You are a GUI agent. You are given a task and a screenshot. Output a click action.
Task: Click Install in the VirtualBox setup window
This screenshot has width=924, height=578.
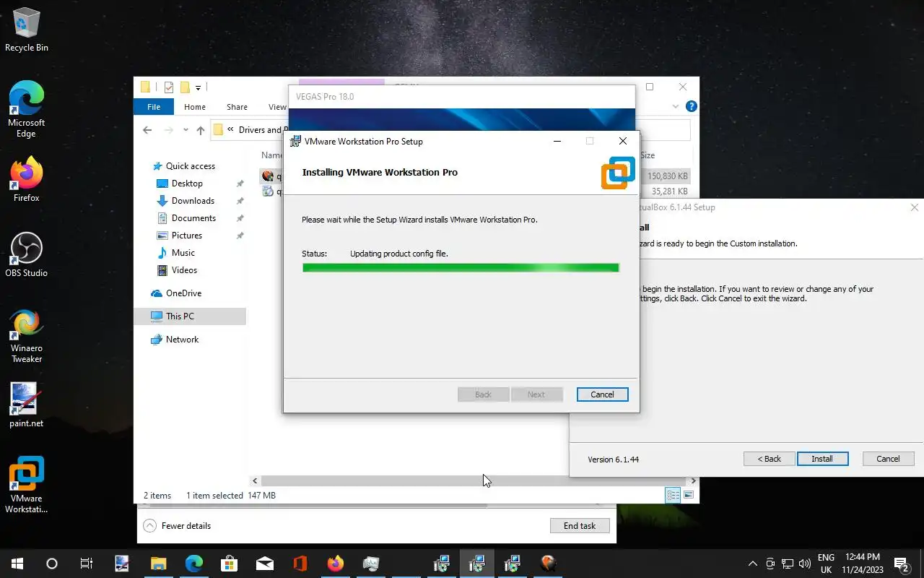(822, 459)
